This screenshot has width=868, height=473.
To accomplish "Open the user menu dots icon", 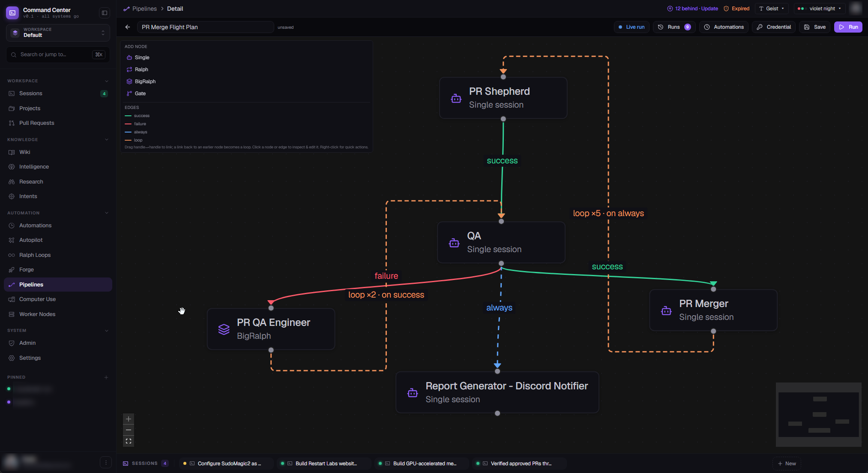I will [106, 462].
